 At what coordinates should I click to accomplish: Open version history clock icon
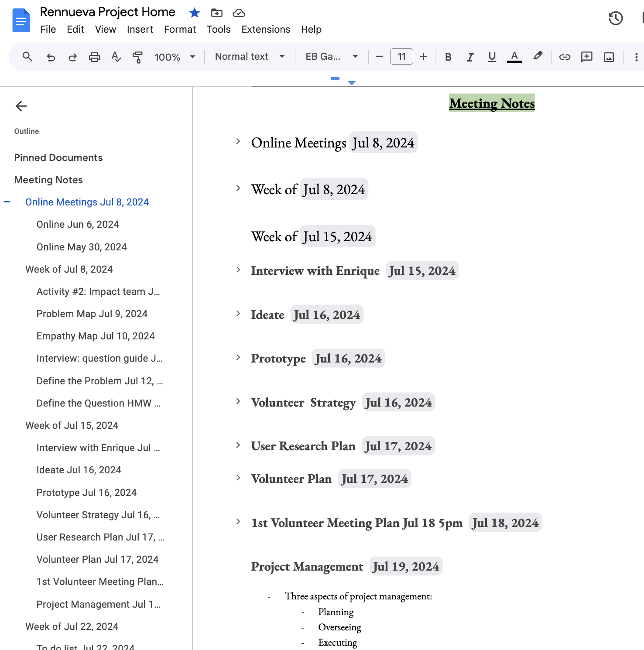615,18
